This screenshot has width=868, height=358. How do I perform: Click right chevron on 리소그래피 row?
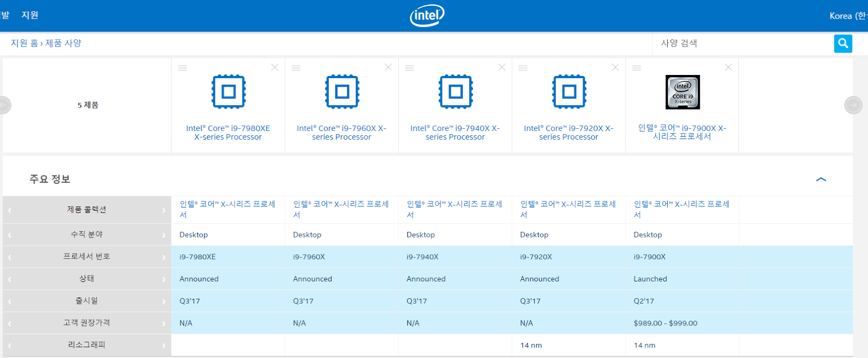[163, 346]
